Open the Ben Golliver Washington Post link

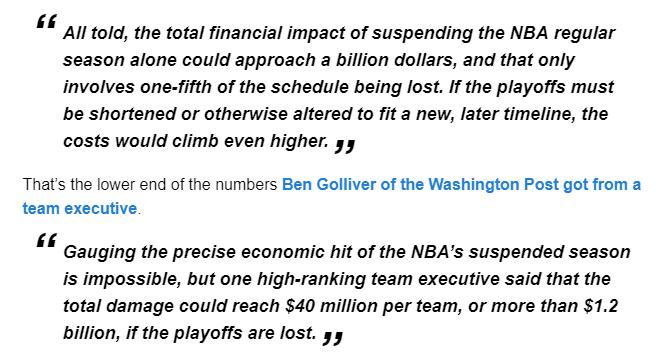coord(461,185)
